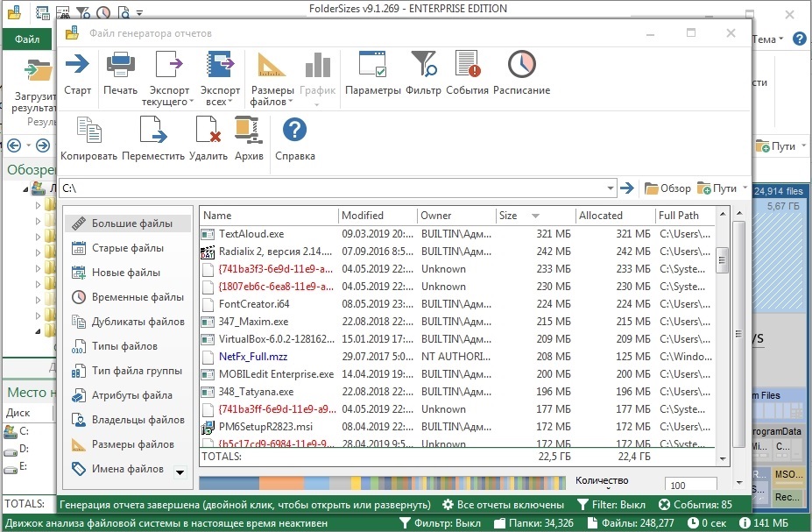The width and height of the screenshot is (812, 532).
Task: Click the Печать printer icon
Action: pyautogui.click(x=120, y=64)
